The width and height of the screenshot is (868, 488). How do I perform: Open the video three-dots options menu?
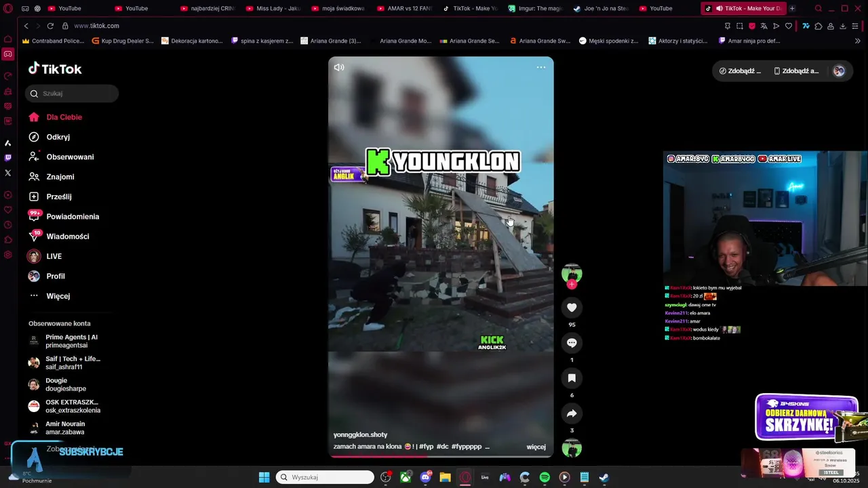tap(541, 67)
